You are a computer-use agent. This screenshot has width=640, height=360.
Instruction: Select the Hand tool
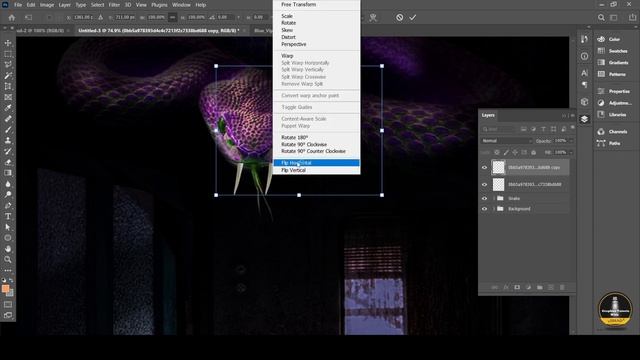click(x=8, y=249)
